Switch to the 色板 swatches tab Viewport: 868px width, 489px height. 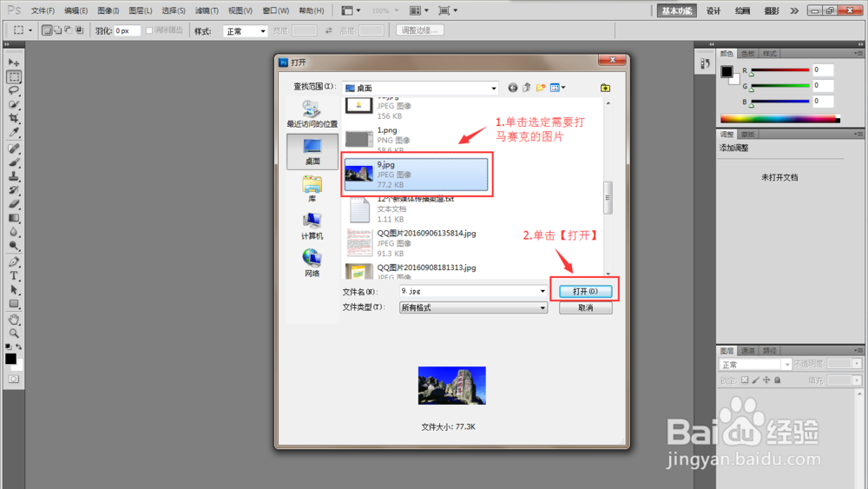tap(748, 54)
